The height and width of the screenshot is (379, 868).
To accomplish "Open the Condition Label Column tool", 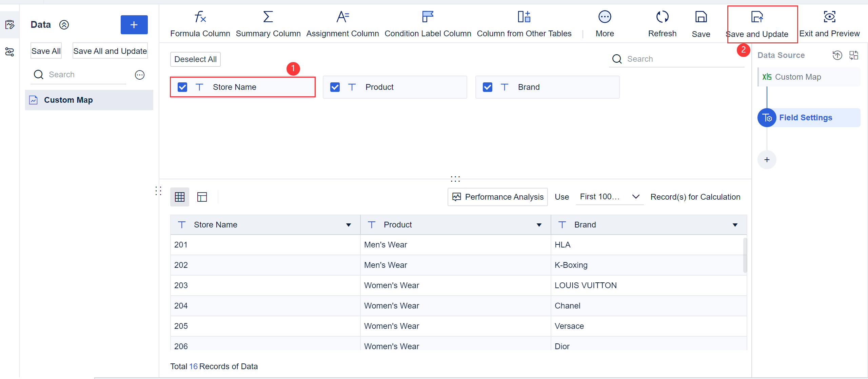I will coord(428,24).
